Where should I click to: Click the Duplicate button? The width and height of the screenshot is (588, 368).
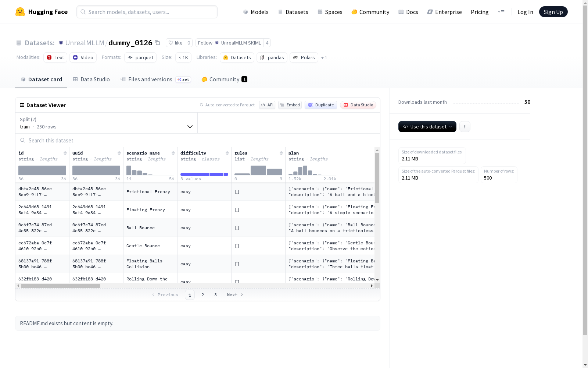point(321,105)
